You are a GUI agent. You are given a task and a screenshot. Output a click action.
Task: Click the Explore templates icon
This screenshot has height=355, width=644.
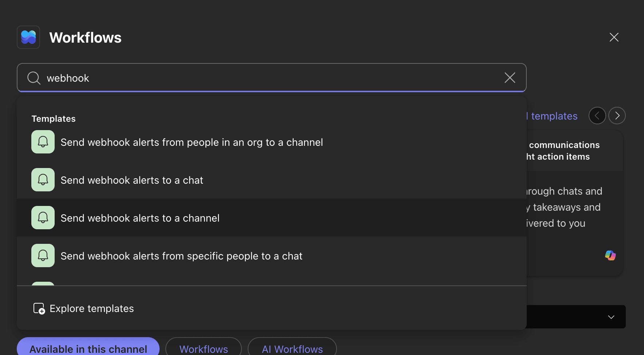pyautogui.click(x=39, y=308)
